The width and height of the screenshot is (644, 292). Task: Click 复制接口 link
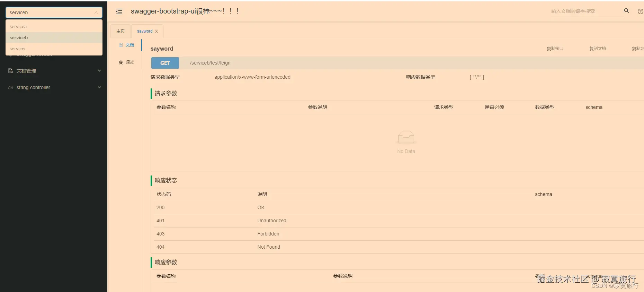pyautogui.click(x=555, y=49)
